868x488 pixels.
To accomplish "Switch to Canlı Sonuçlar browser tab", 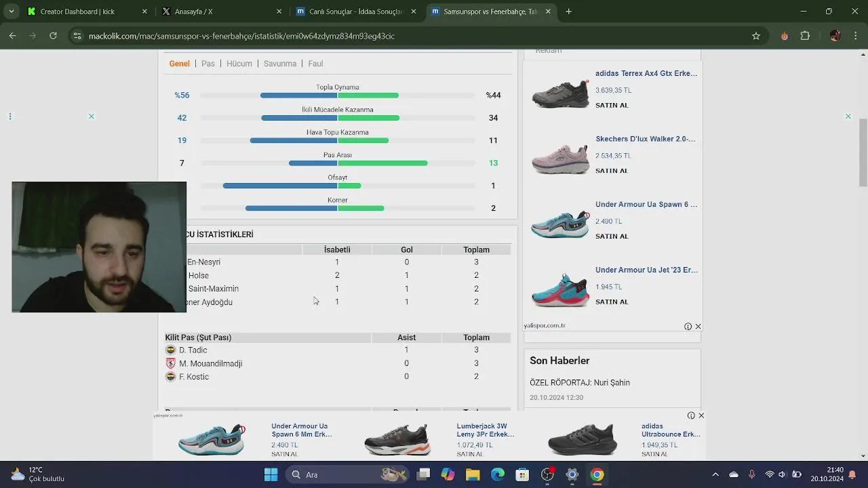I will tap(355, 12).
